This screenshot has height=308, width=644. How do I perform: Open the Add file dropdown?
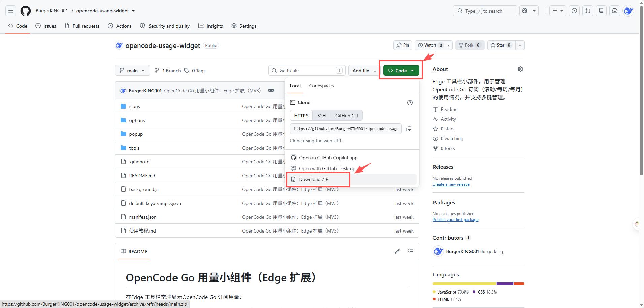364,71
